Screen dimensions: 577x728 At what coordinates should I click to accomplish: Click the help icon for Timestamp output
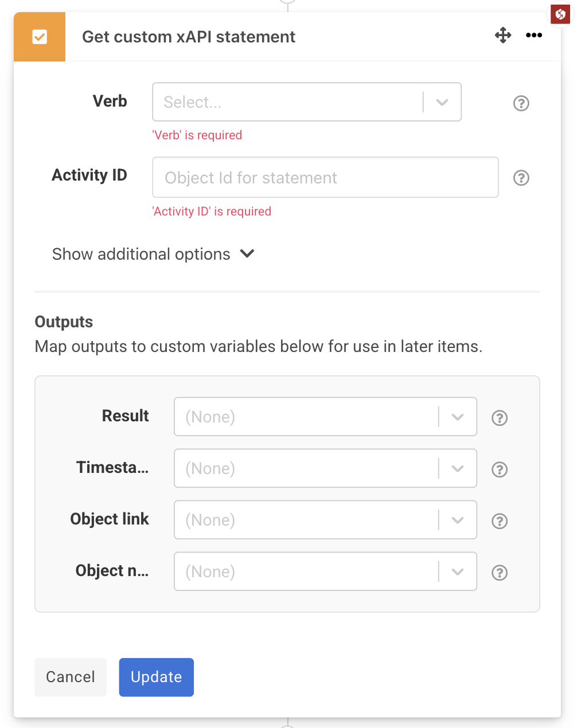499,469
